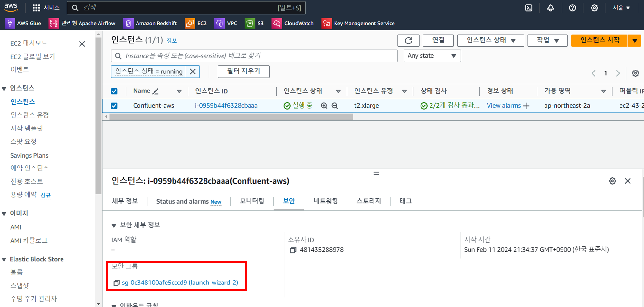Add alarm with the plus icon

click(526, 106)
